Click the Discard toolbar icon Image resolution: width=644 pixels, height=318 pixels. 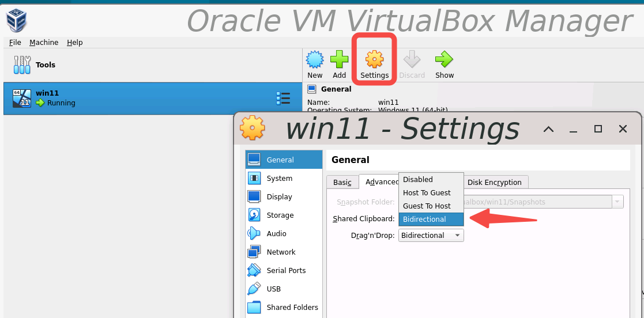click(x=412, y=59)
